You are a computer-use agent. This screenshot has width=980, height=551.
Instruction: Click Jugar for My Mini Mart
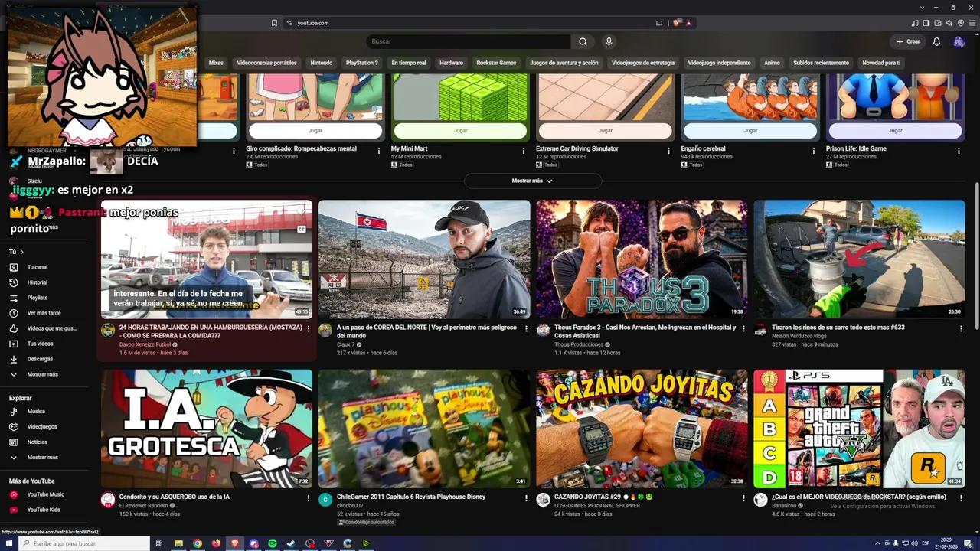pos(460,130)
